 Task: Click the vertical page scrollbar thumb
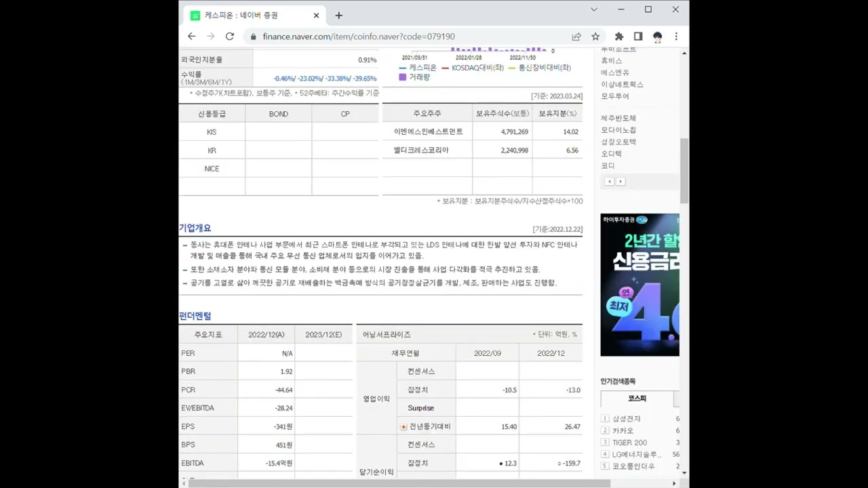coord(684,170)
